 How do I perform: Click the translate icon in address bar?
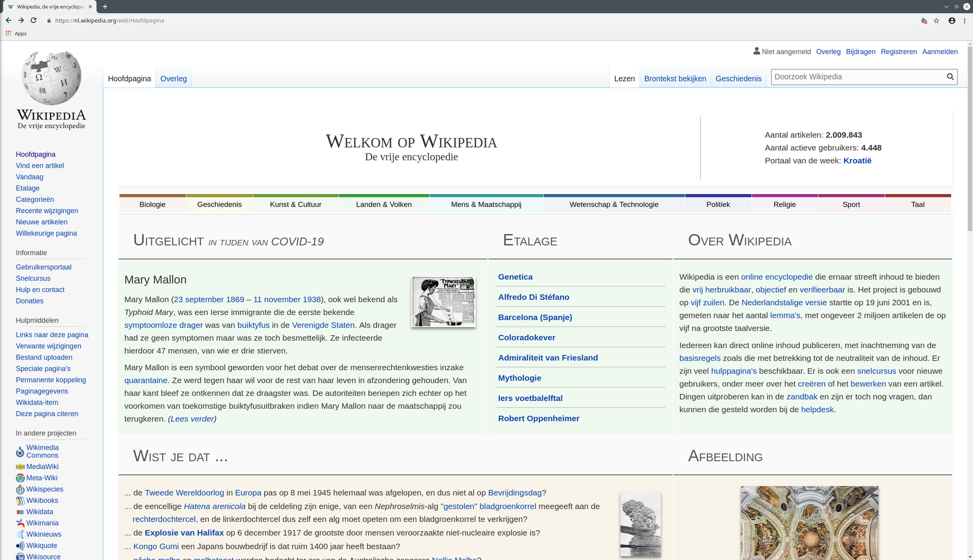924,21
